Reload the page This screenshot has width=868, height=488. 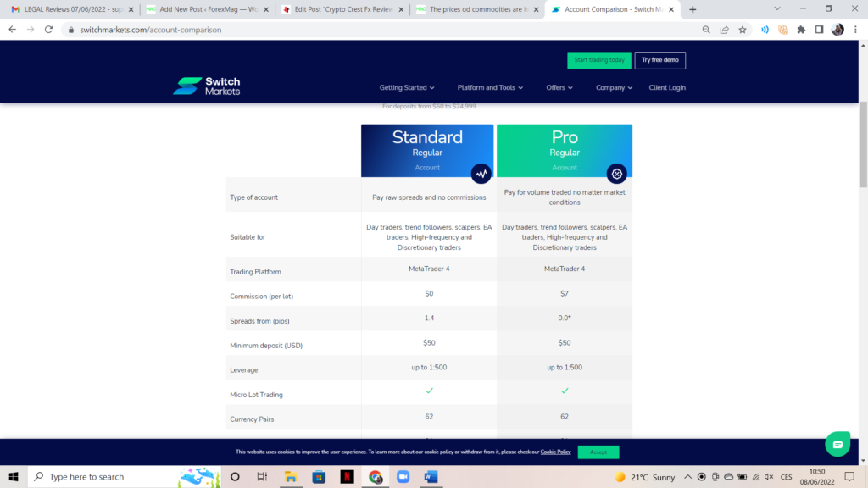tap(48, 30)
